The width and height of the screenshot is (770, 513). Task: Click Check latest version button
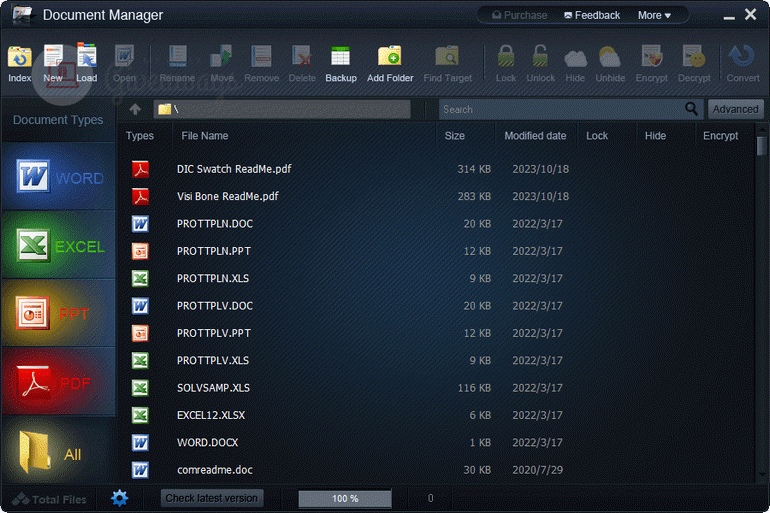pos(212,498)
